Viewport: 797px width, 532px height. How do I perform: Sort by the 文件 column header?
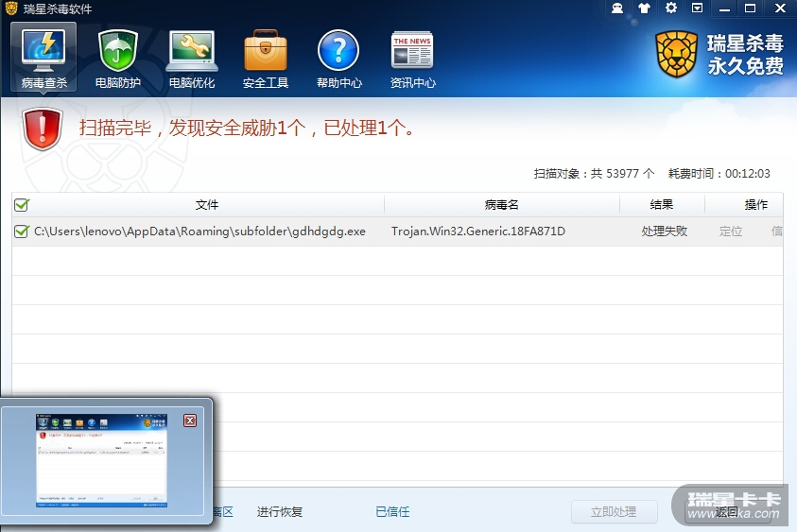(207, 205)
